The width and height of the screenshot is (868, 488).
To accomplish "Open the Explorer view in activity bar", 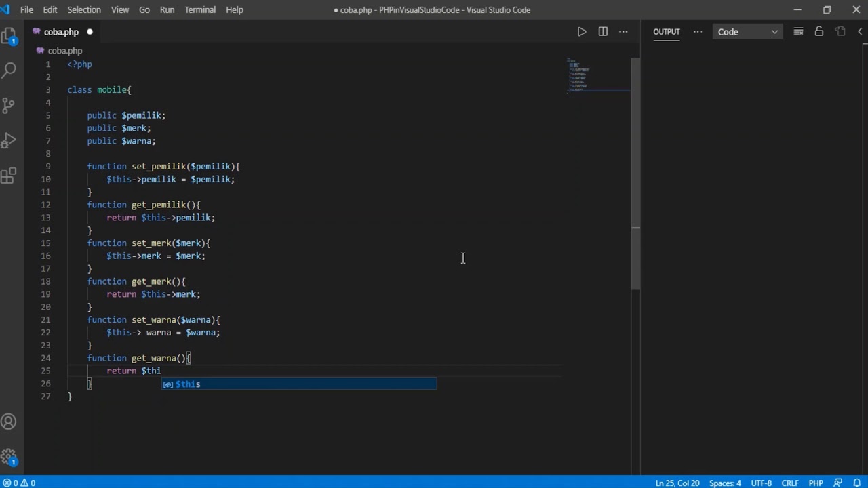I will [x=9, y=37].
